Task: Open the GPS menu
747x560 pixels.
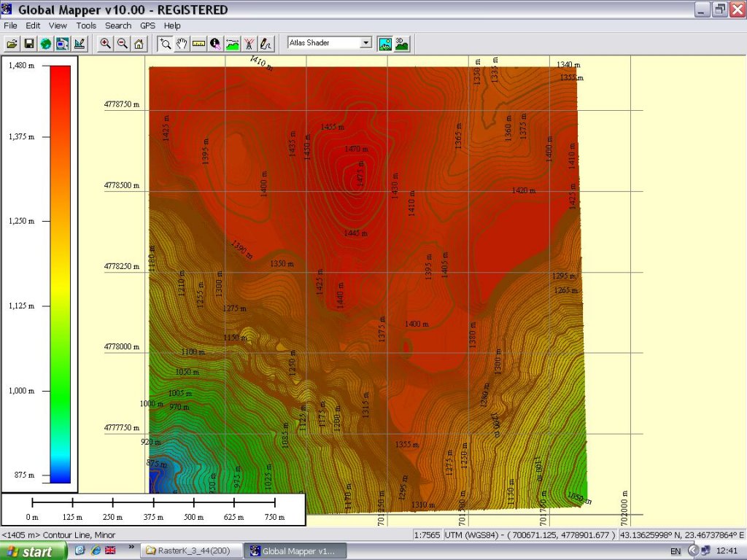Action: pos(148,26)
